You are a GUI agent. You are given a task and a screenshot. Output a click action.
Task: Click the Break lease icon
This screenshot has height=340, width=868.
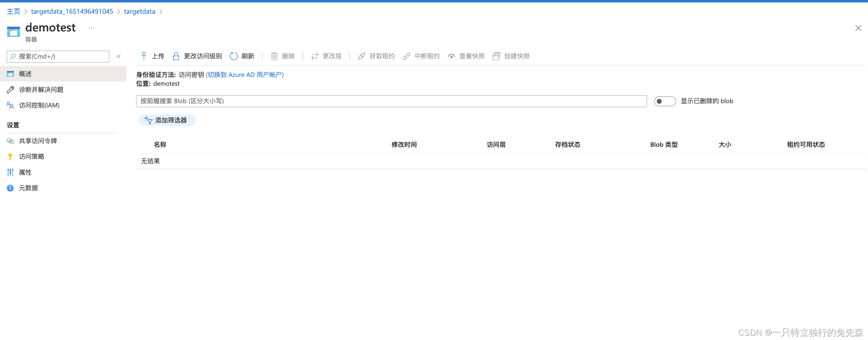point(407,56)
